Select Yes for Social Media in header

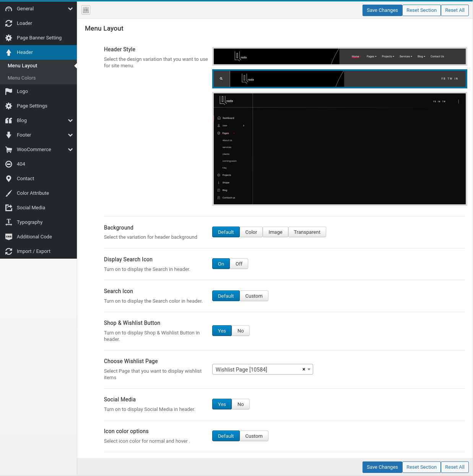tap(222, 404)
